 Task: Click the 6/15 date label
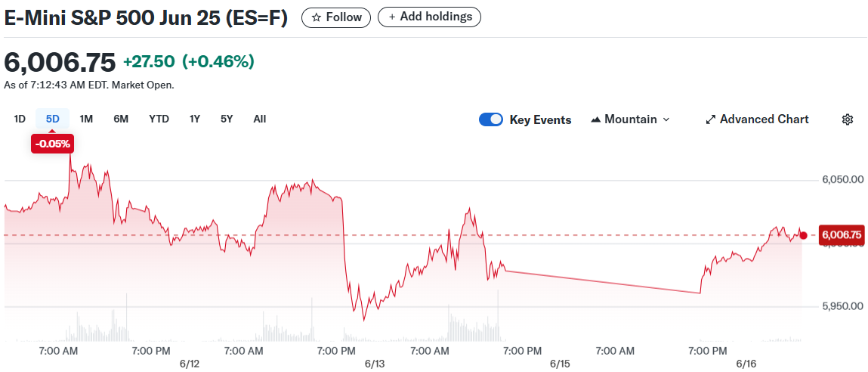(x=560, y=364)
